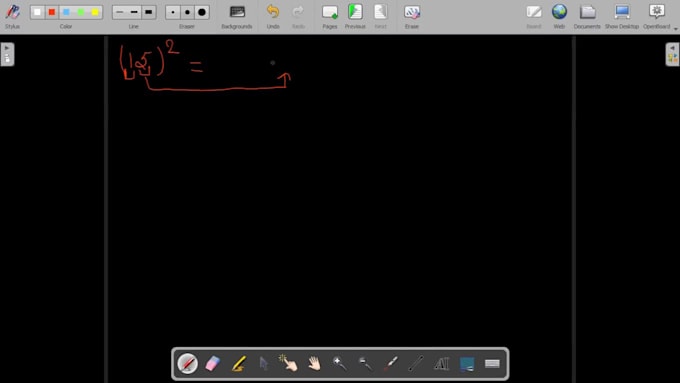Select the Laser pointer tool
680x383 pixels.
(x=390, y=363)
